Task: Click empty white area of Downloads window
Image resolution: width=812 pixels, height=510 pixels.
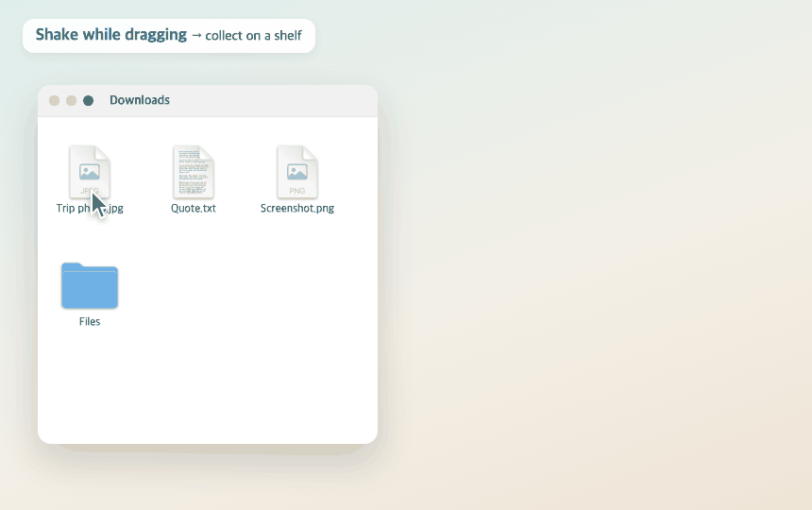Action: click(x=233, y=363)
